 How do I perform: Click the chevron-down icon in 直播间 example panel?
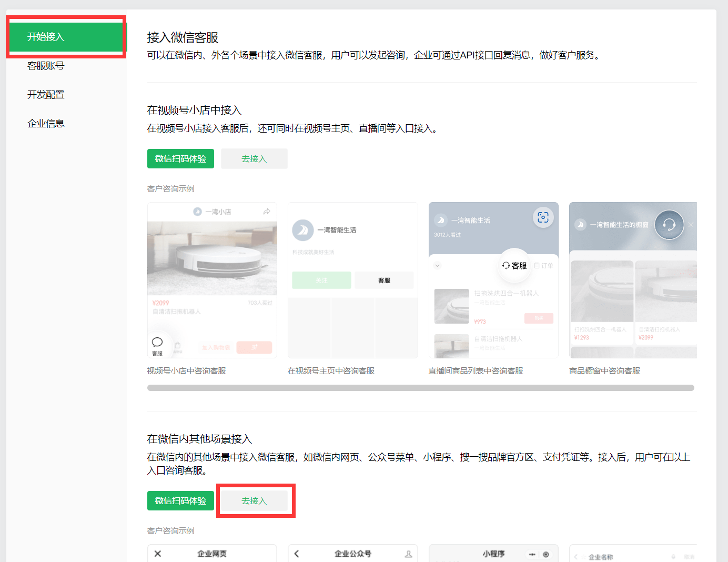[437, 266]
